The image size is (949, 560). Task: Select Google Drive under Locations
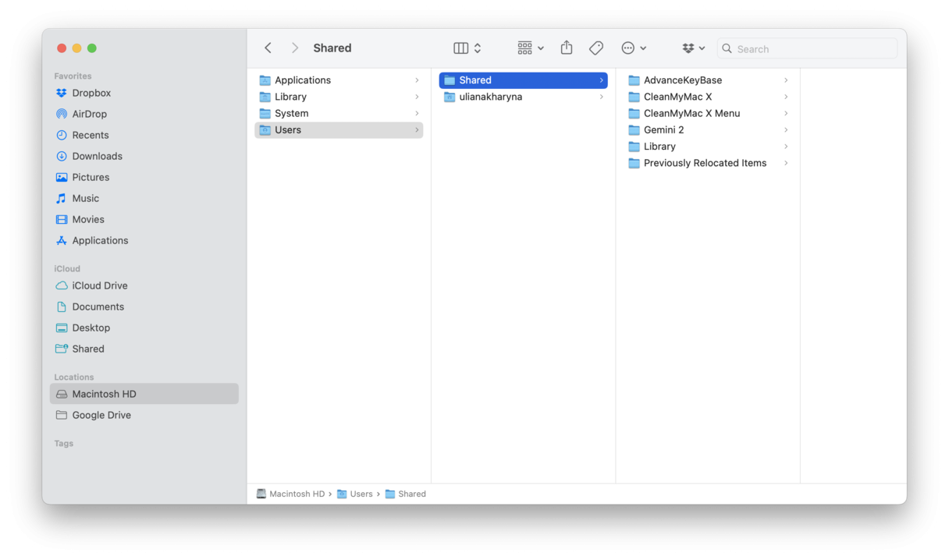pos(100,415)
